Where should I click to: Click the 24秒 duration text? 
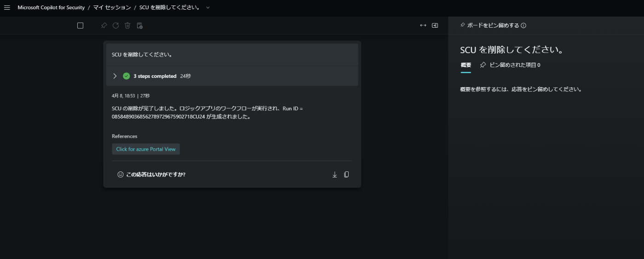(185, 76)
